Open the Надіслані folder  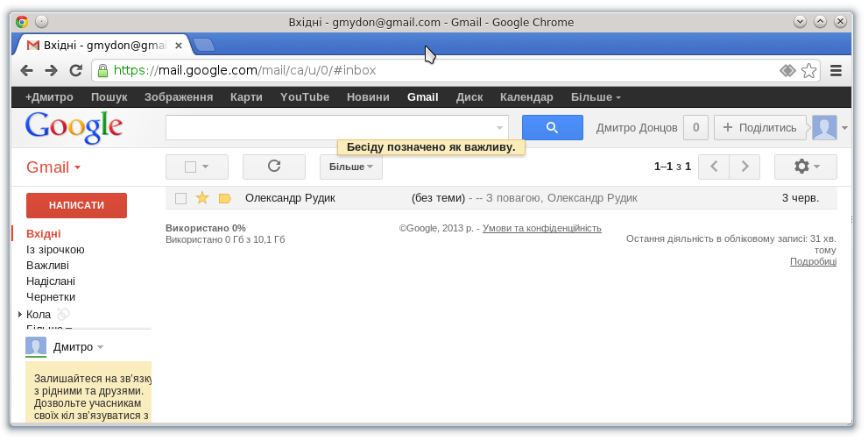tap(51, 281)
